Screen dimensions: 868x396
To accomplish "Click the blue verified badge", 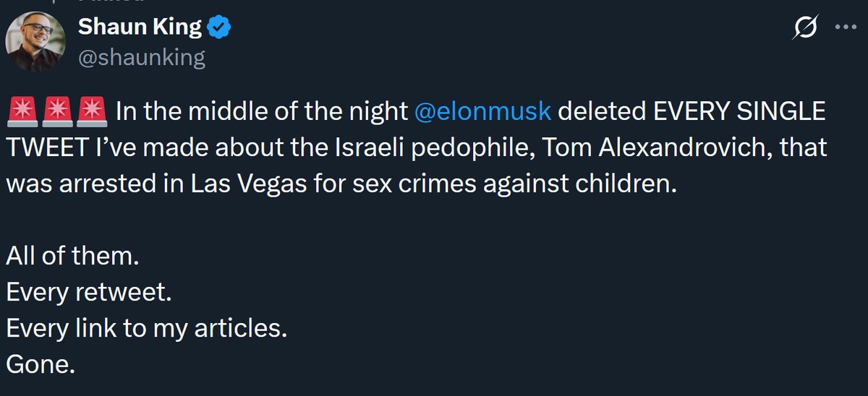I will click(x=219, y=28).
